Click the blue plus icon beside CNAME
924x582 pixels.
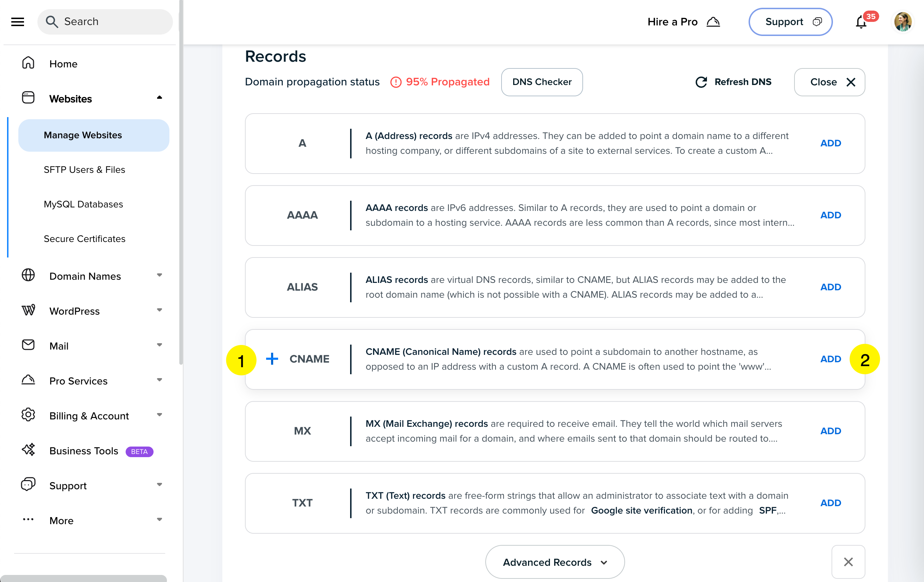point(272,359)
